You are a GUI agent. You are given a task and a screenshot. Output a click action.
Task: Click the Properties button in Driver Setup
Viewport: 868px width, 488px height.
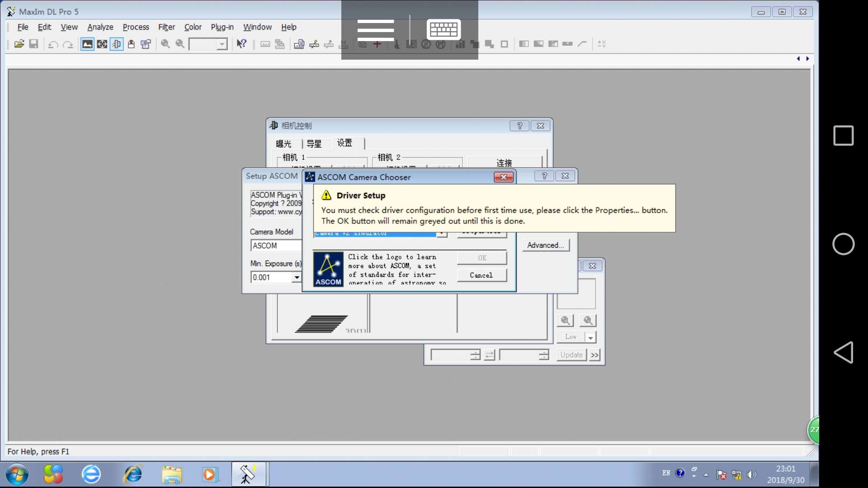coord(481,232)
